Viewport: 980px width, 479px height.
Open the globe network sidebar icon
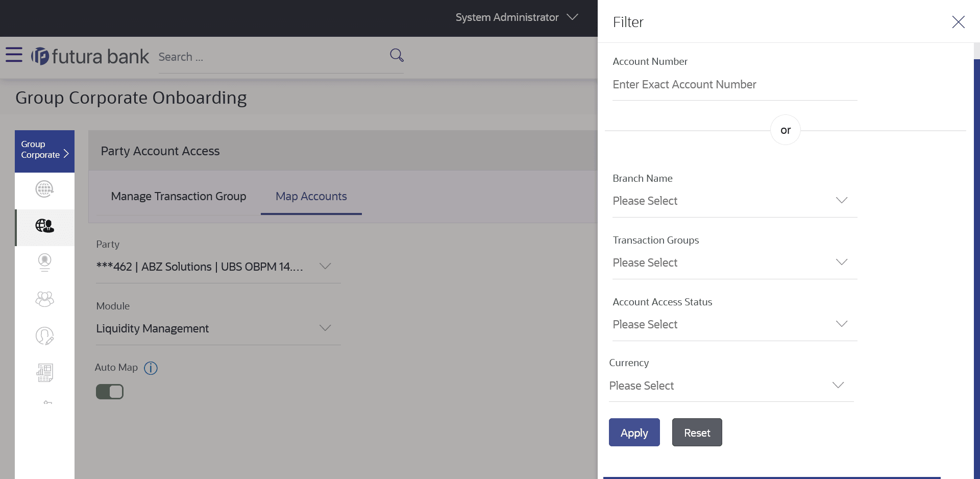pyautogui.click(x=44, y=189)
